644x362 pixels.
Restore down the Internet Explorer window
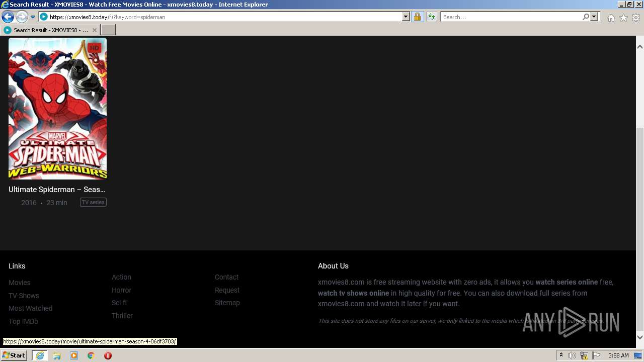tap(630, 5)
